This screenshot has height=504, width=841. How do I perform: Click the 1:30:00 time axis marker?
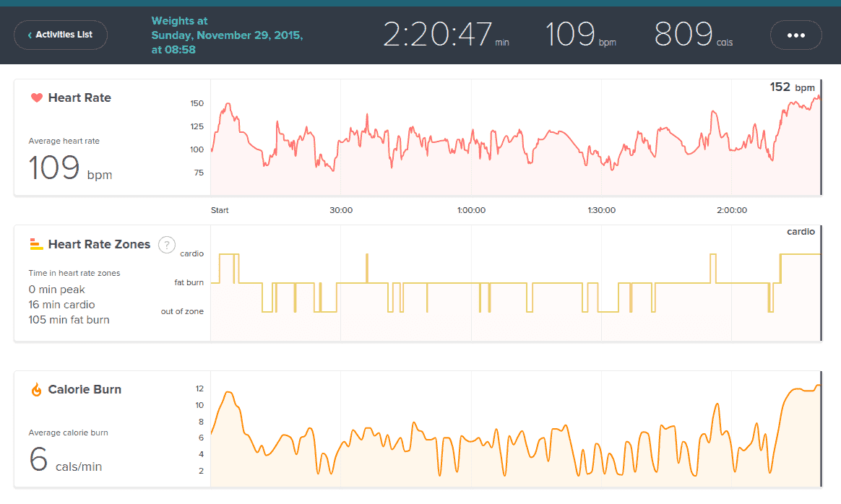[x=601, y=211]
